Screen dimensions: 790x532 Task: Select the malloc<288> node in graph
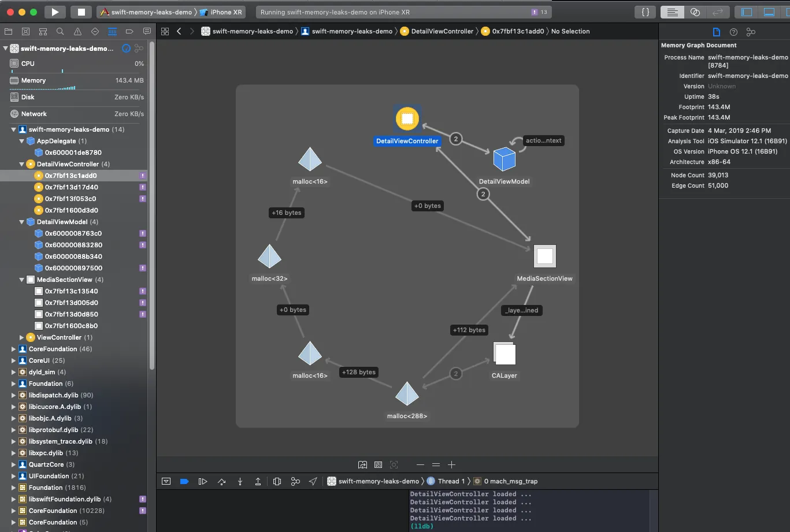(x=407, y=393)
